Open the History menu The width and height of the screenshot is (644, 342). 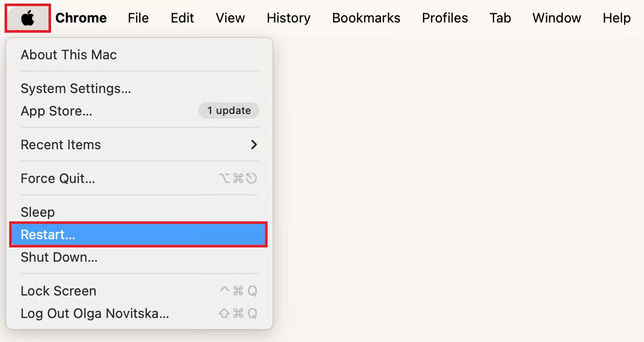coord(288,18)
